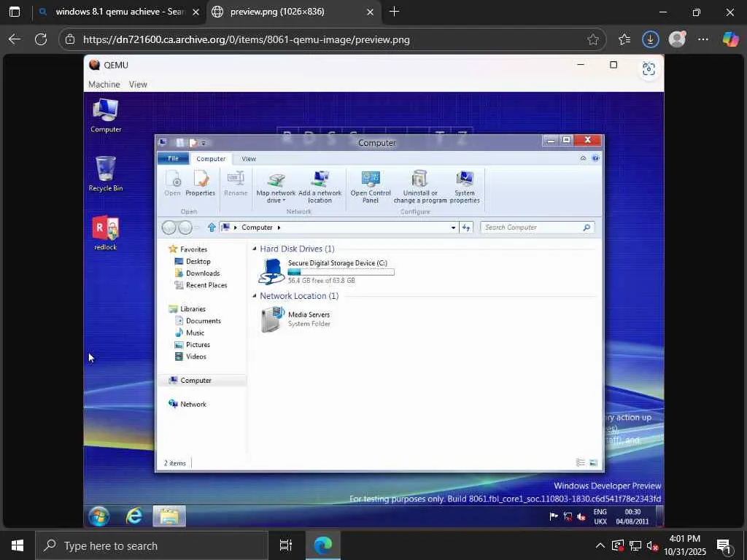
Task: Open System properties from ribbon
Action: coord(465,187)
